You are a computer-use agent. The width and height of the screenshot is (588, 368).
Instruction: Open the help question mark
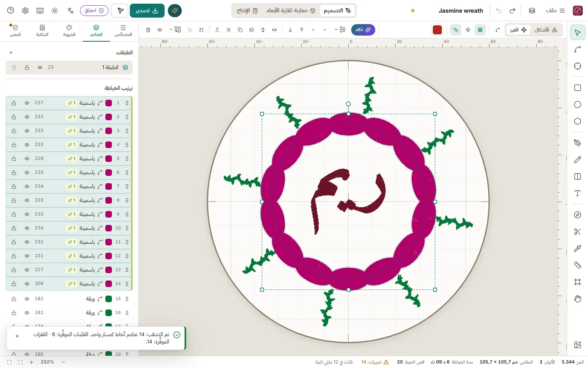click(x=11, y=11)
